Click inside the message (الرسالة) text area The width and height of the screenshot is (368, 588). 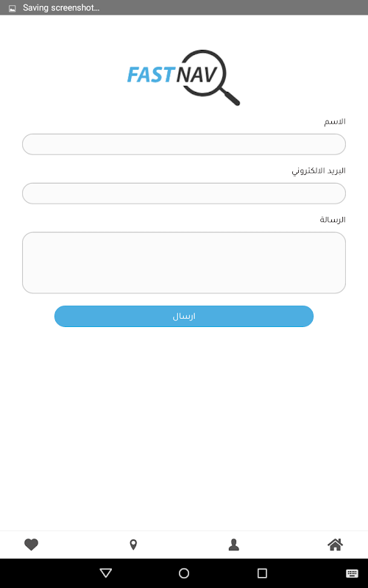point(184,262)
